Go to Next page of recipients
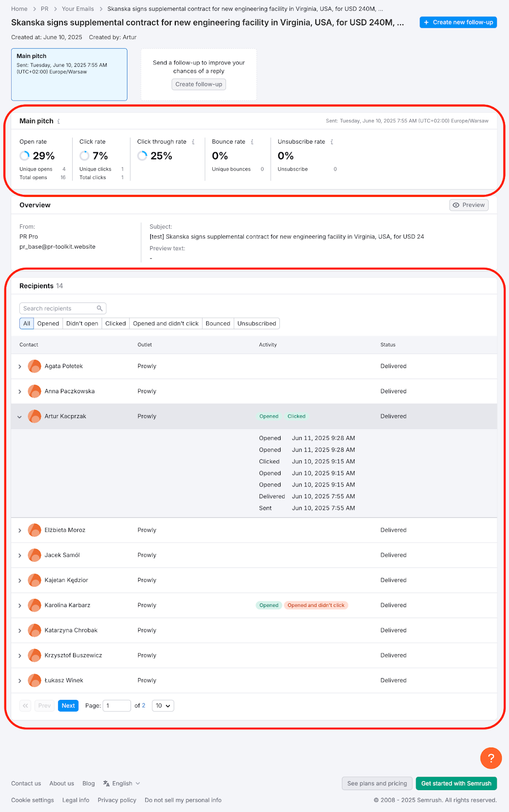Screen dimensions: 509x812 click(68, 706)
